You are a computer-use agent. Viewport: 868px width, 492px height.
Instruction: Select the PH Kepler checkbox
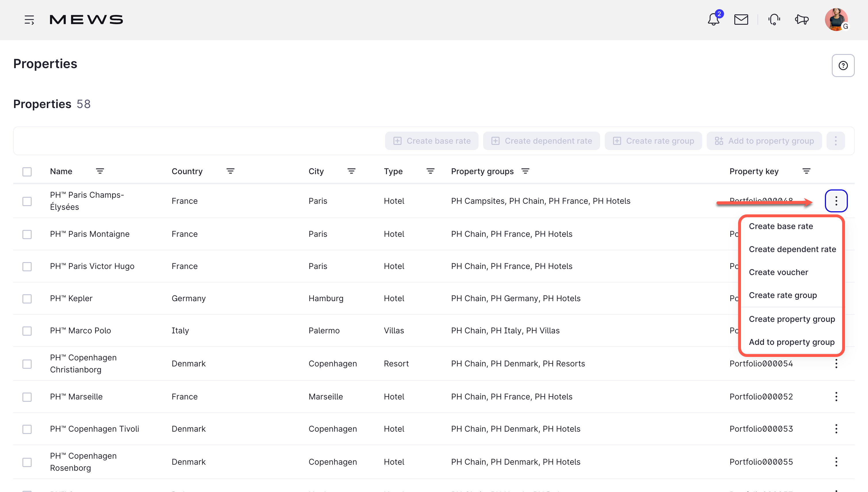[27, 299]
